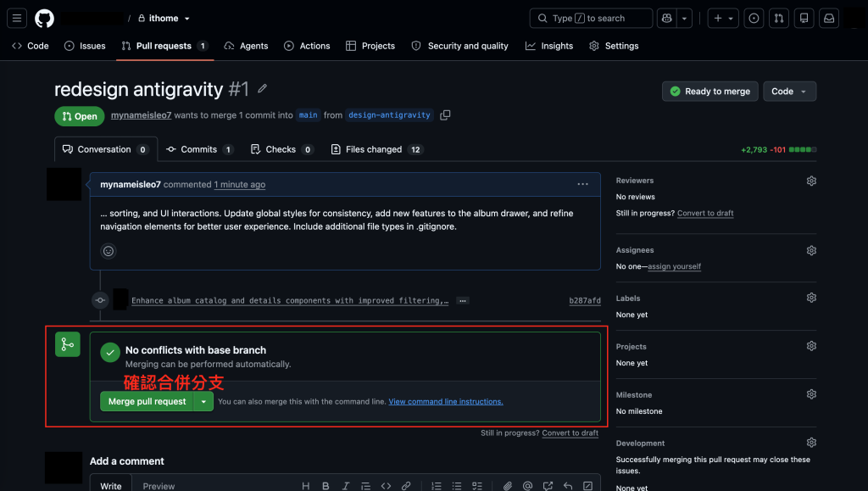Click the Merge pull request button
This screenshot has height=491, width=868.
pos(147,401)
